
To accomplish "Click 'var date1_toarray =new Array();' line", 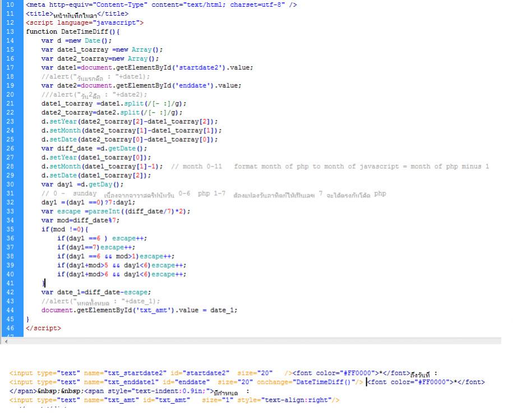I will (x=101, y=50).
